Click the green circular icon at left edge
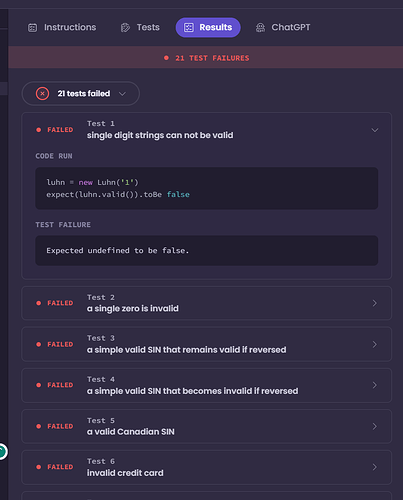Screen dimensions: 403x500 (2, 452)
